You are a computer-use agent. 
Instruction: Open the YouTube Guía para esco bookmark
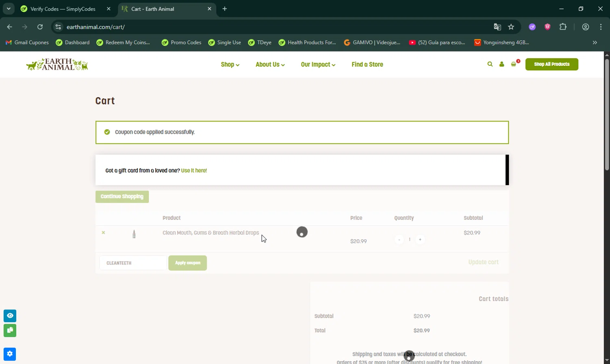coord(437,42)
